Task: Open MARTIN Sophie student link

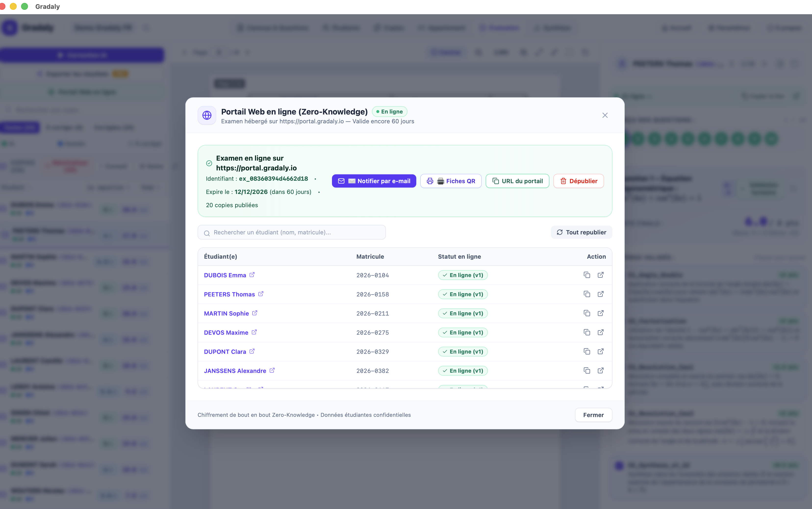Action: pyautogui.click(x=230, y=313)
